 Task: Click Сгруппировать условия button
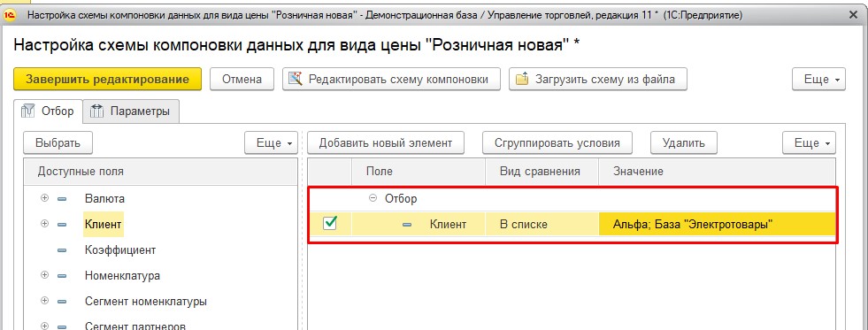click(558, 142)
